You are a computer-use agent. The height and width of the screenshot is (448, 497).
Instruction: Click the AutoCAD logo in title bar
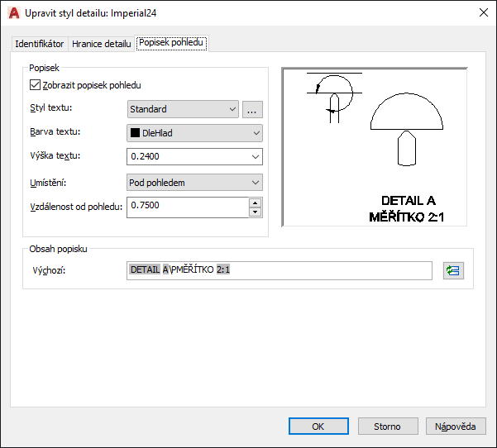[14, 13]
